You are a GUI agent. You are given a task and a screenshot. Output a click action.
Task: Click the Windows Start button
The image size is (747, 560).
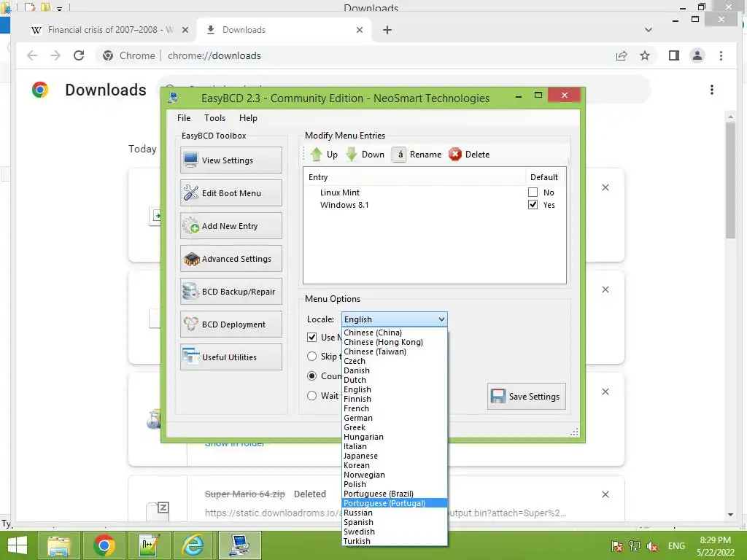click(18, 545)
